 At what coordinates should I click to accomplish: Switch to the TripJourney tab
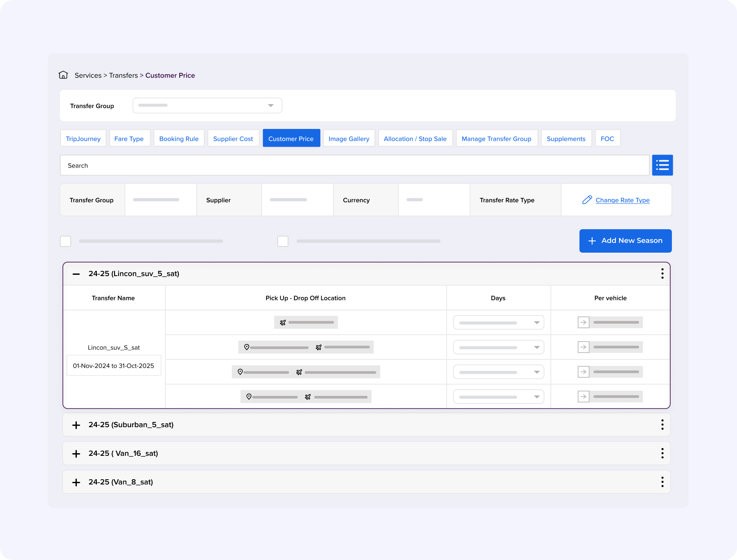(x=83, y=138)
